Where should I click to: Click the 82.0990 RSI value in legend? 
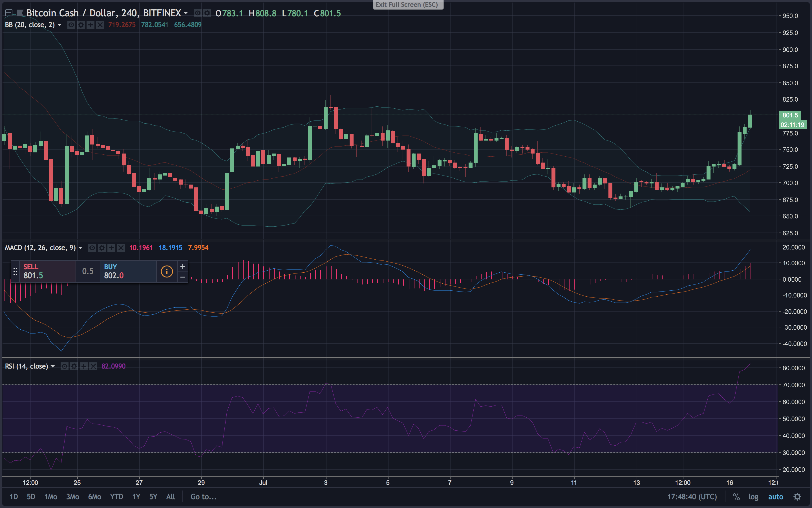pyautogui.click(x=113, y=366)
